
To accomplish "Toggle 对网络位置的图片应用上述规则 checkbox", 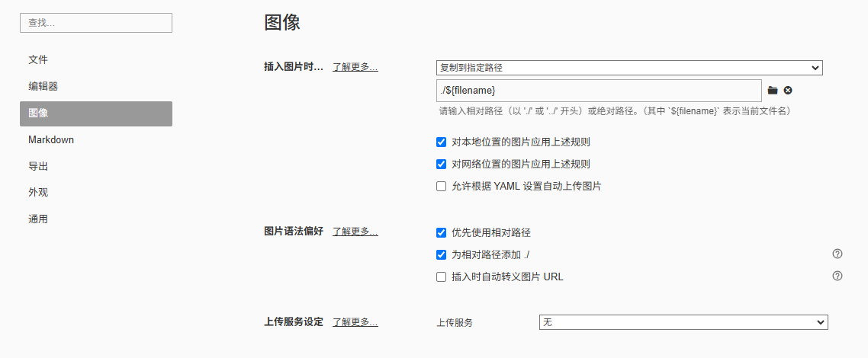I will click(441, 164).
